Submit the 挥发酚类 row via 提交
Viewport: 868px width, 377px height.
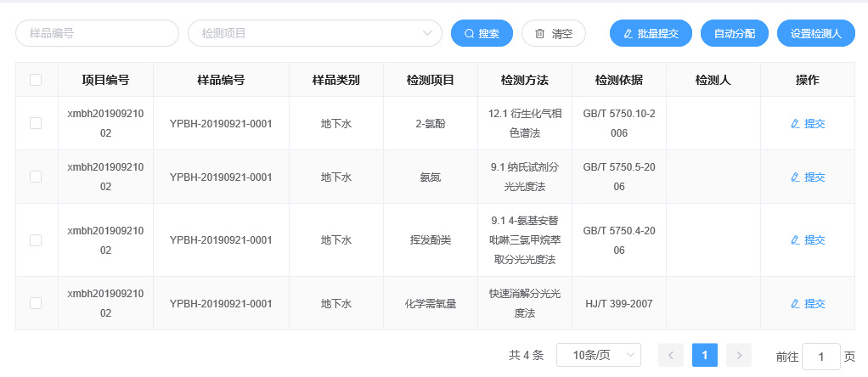pos(808,240)
